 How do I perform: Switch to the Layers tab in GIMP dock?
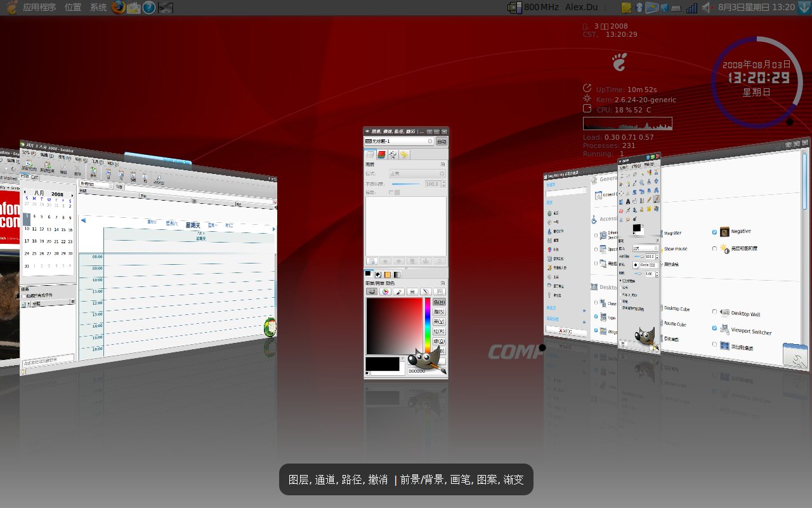(369, 155)
